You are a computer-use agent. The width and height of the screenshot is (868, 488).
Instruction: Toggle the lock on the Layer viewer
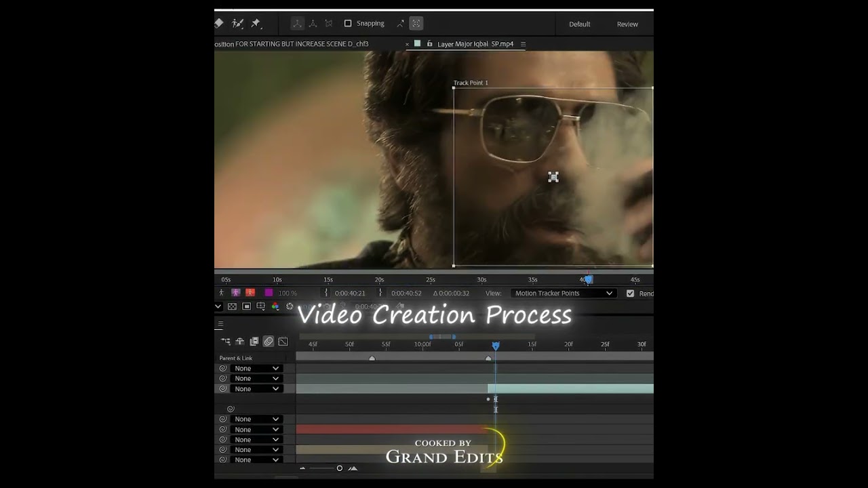429,44
